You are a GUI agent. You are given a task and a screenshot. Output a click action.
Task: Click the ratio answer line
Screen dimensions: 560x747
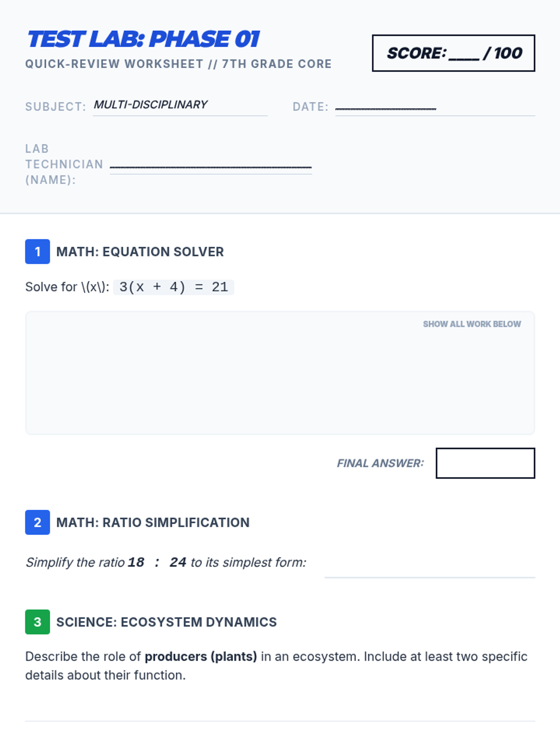pos(430,569)
